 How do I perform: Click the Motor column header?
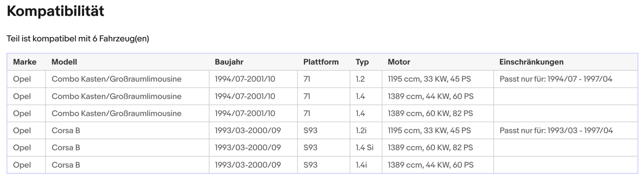pyautogui.click(x=399, y=62)
